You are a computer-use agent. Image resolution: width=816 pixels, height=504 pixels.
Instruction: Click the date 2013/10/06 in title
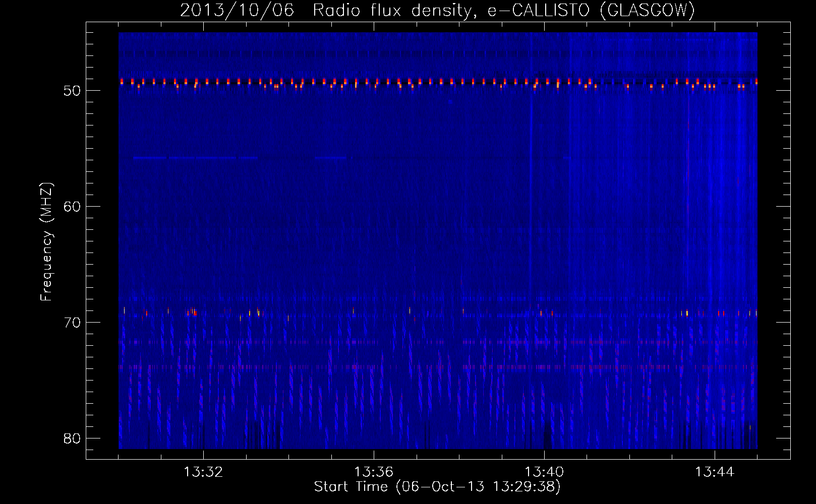[237, 10]
